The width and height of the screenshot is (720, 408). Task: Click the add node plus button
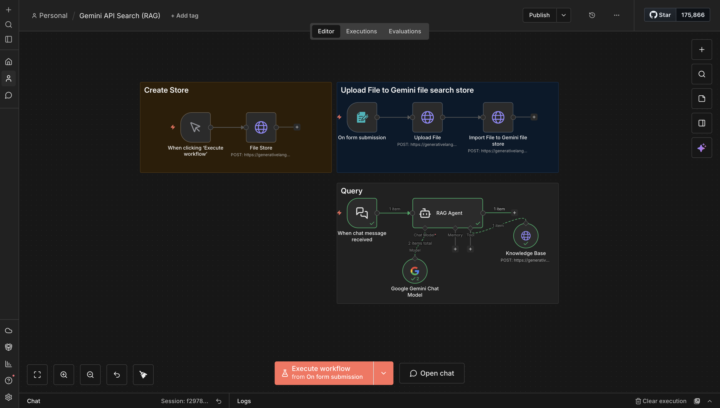pos(701,49)
